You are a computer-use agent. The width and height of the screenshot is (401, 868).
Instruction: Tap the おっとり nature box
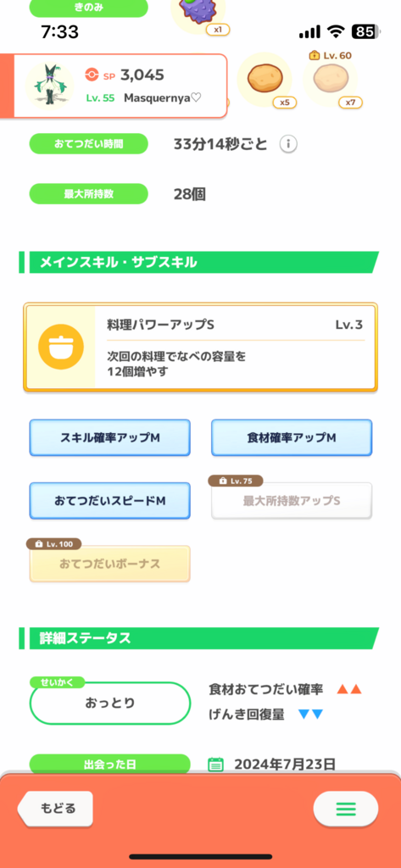point(109,703)
